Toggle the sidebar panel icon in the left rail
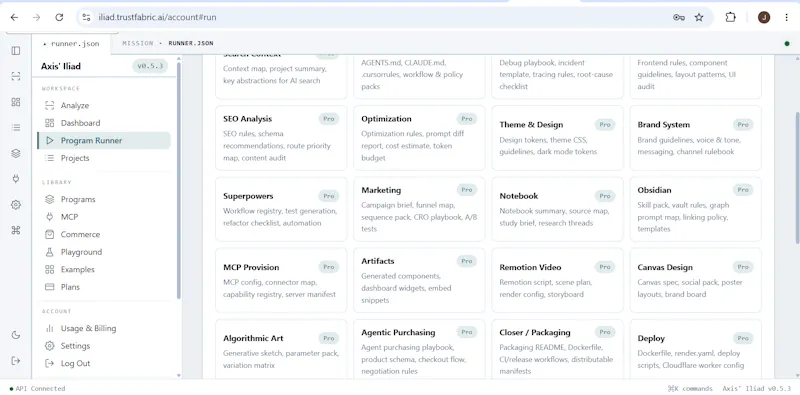The image size is (800, 395). [16, 51]
